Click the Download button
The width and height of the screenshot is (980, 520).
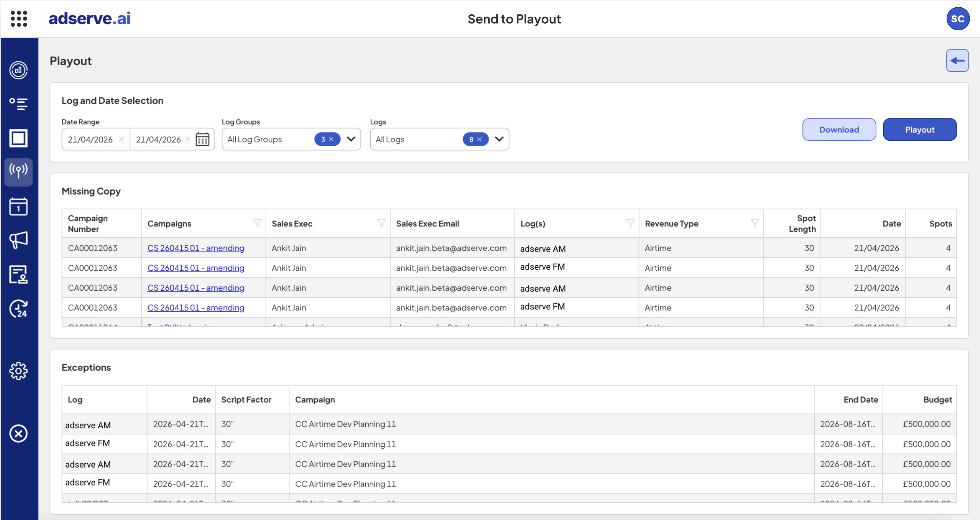coord(839,130)
